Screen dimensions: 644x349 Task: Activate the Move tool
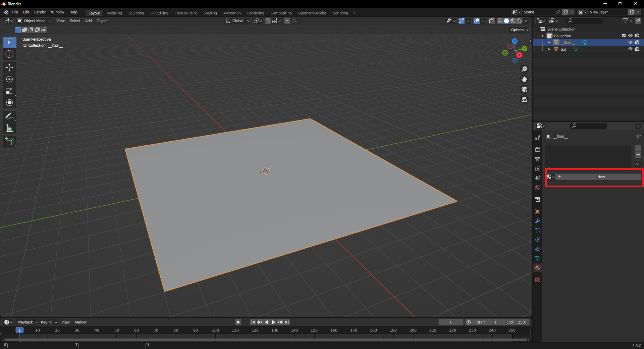click(x=9, y=67)
